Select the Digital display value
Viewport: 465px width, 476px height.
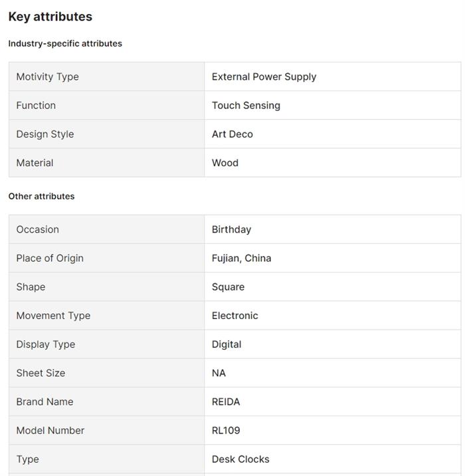pyautogui.click(x=227, y=344)
